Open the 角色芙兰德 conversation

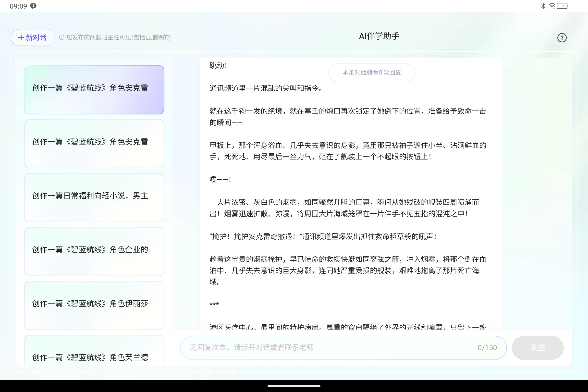point(94,351)
